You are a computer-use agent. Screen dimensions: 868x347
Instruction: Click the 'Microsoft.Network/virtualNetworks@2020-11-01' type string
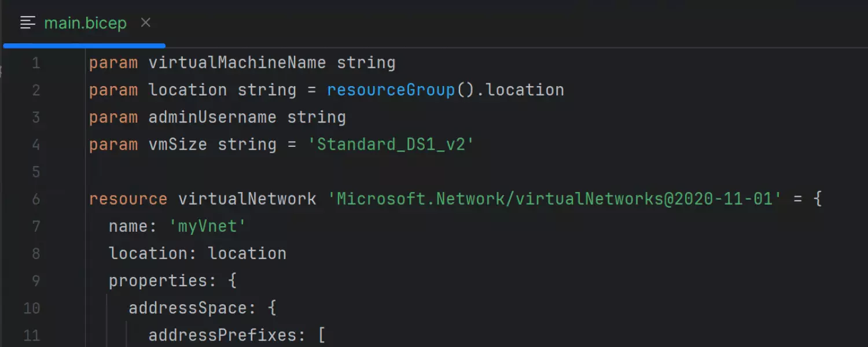(x=554, y=200)
